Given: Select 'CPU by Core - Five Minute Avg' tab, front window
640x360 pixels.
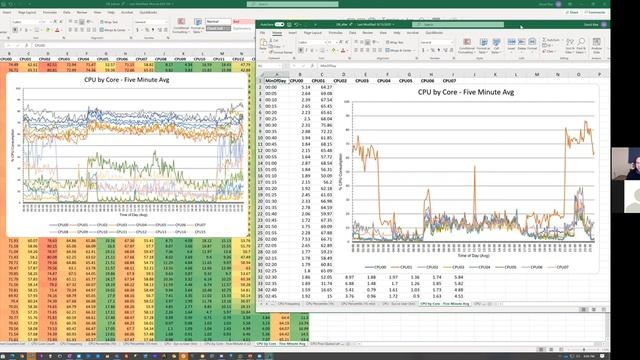Looking at the screenshot, I should pos(444,304).
